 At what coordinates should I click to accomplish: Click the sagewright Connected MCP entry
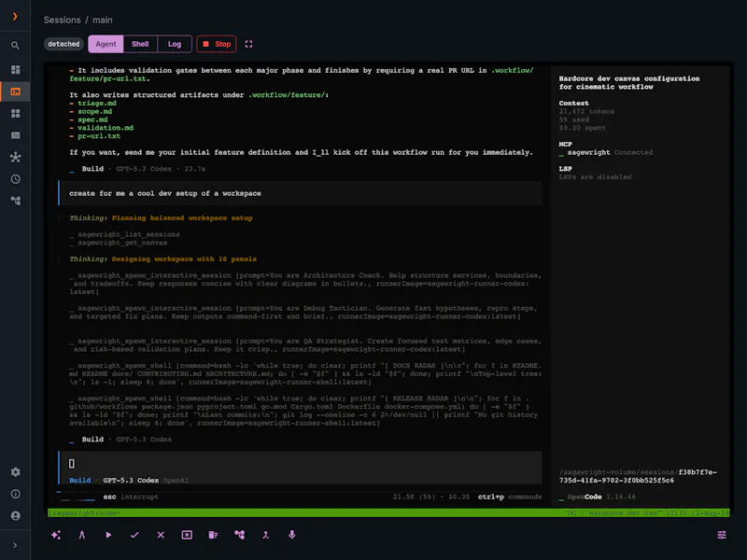606,152
